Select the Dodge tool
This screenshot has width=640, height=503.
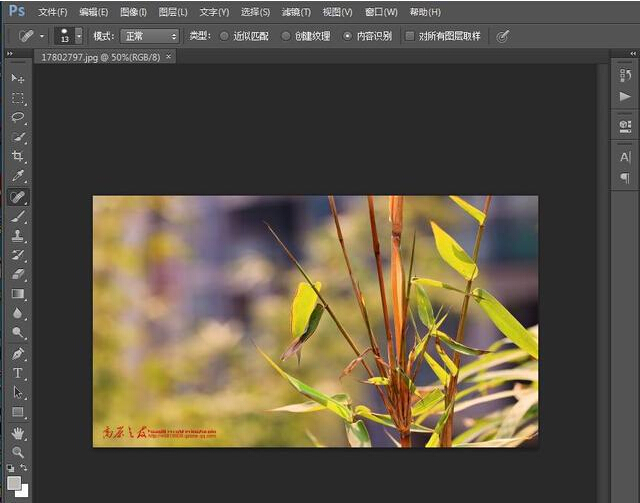[18, 332]
